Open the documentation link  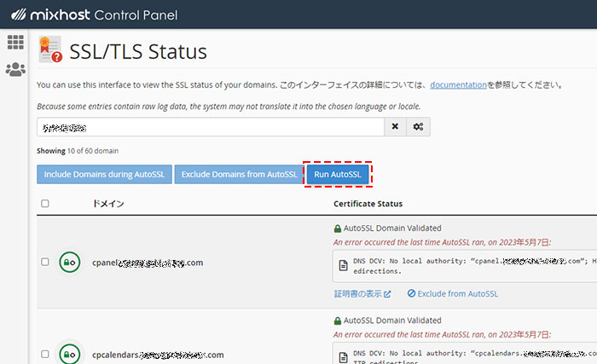click(x=459, y=85)
